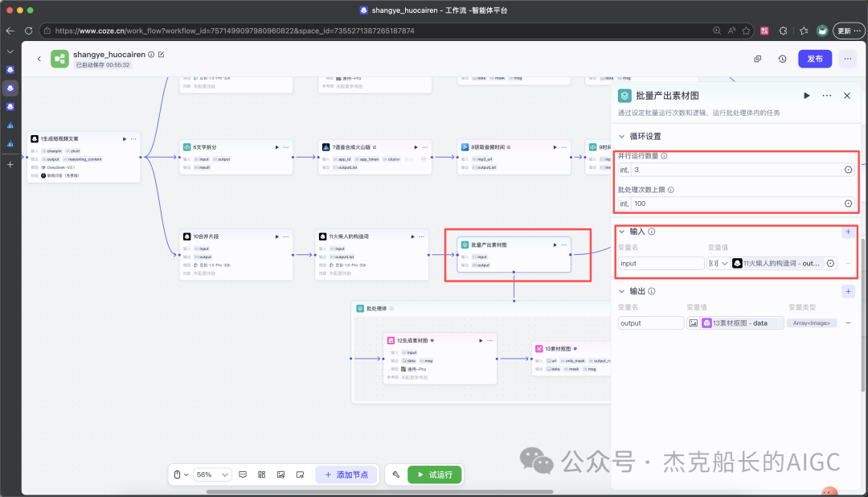Open the 批量产出素材图 canvas node more menu

(563, 245)
